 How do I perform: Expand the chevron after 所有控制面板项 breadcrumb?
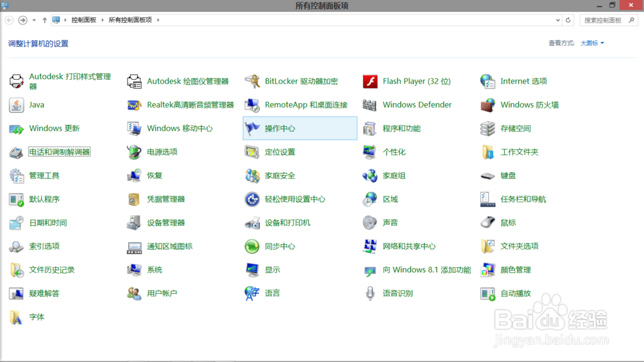coord(158,20)
